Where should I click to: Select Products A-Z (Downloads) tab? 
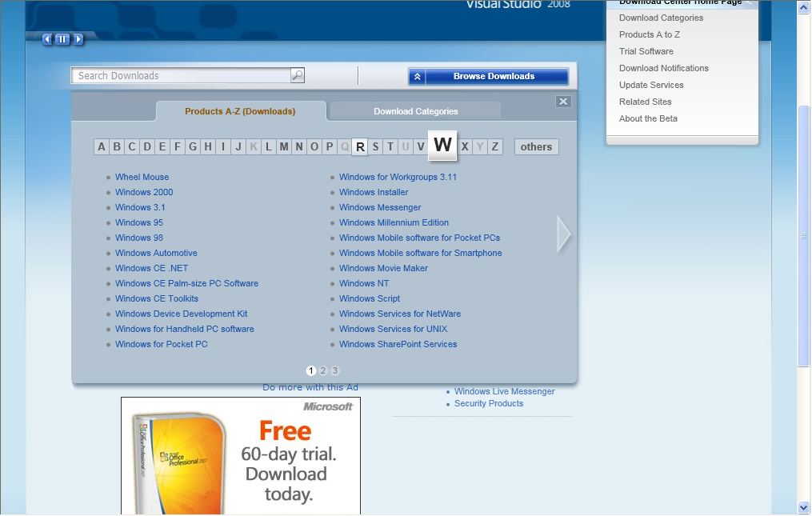click(x=240, y=111)
